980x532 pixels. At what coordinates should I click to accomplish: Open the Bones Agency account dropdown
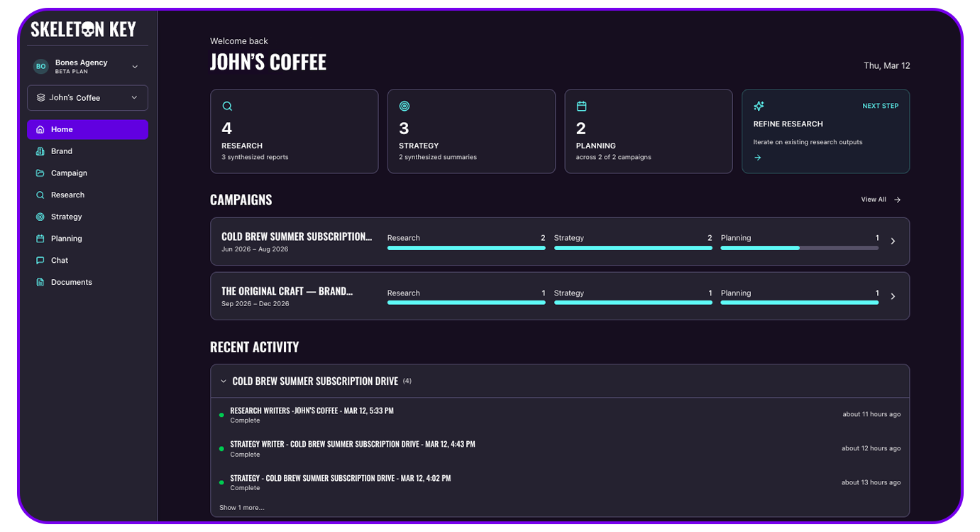[x=135, y=67]
